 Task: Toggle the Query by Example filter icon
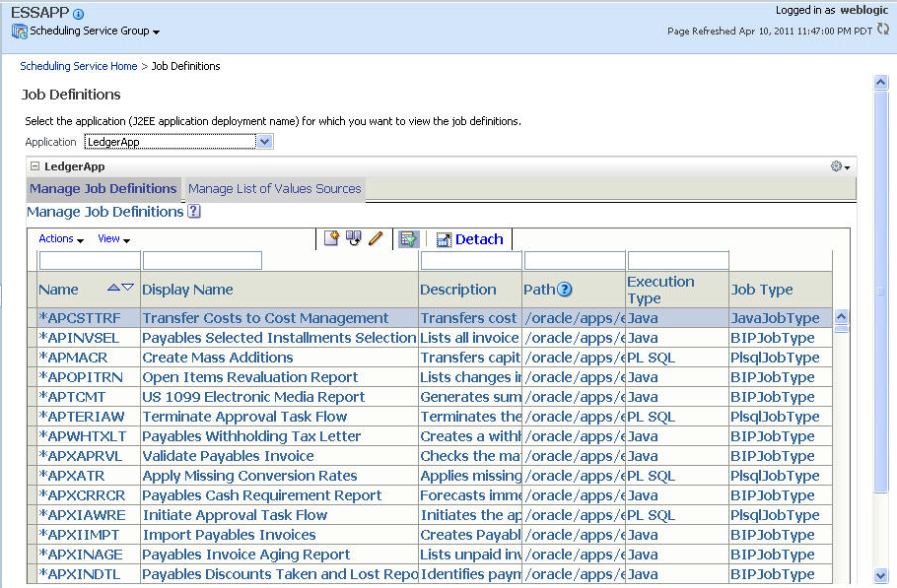point(408,239)
